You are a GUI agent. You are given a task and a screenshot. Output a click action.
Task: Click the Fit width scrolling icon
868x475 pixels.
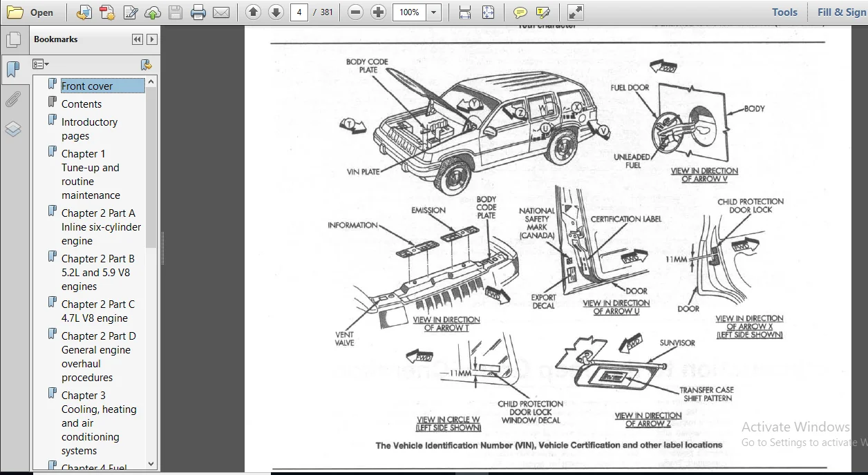(x=465, y=12)
